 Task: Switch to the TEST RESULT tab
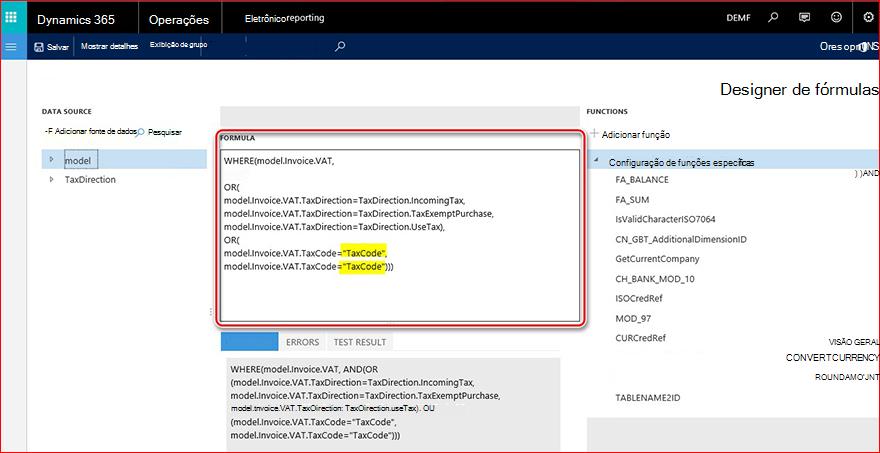pos(360,342)
